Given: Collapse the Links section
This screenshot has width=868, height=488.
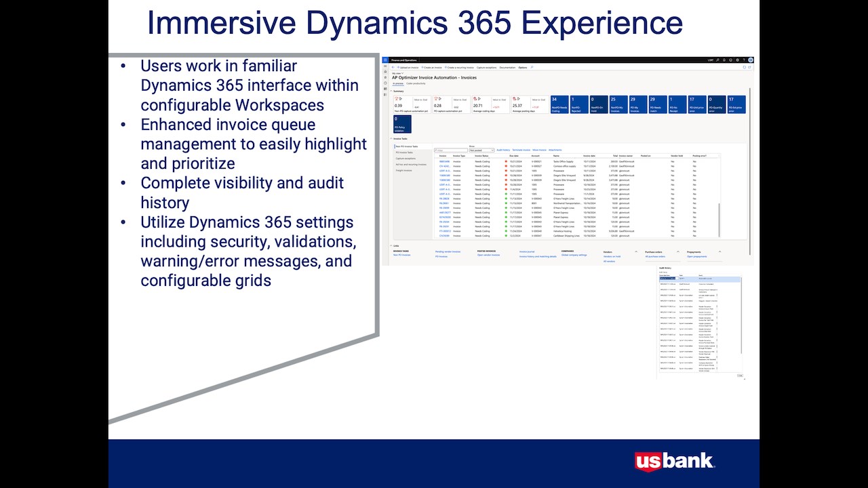Looking at the screenshot, I should coord(391,245).
